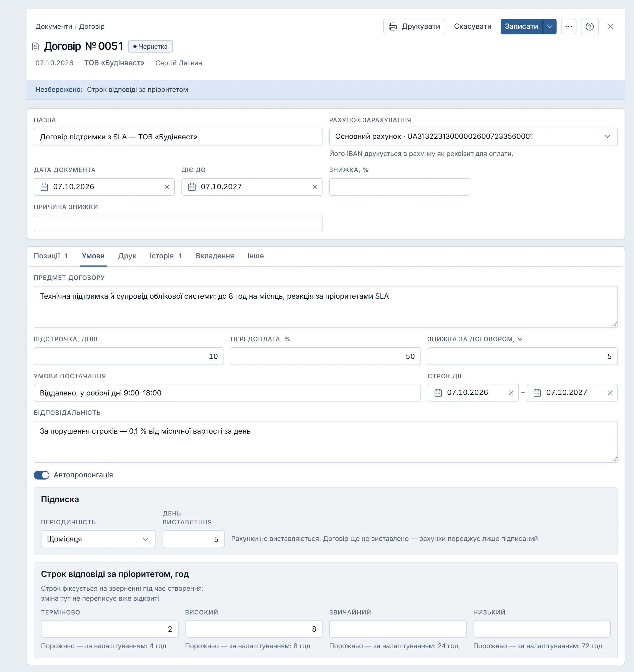Open calendar for Строк дії start date
The image size is (634, 672).
[438, 392]
